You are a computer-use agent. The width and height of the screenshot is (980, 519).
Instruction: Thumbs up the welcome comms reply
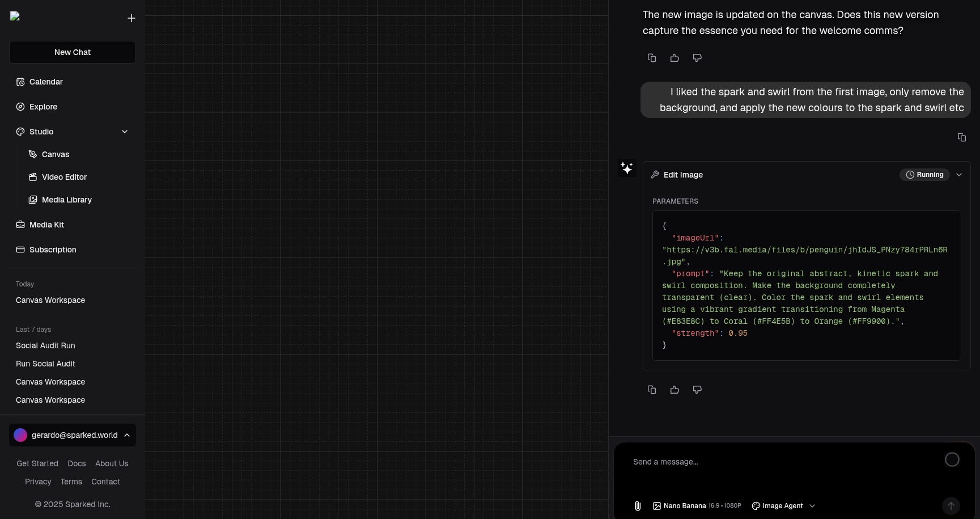pyautogui.click(x=674, y=58)
